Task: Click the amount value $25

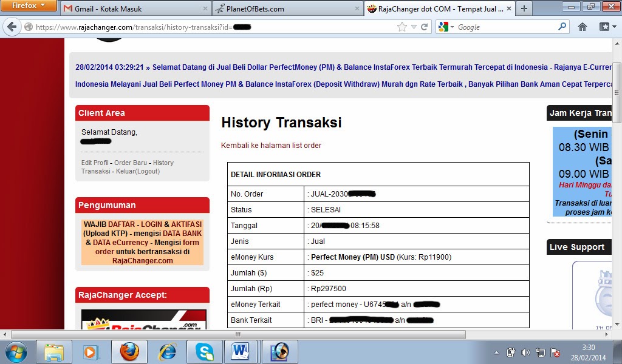Action: (317, 273)
